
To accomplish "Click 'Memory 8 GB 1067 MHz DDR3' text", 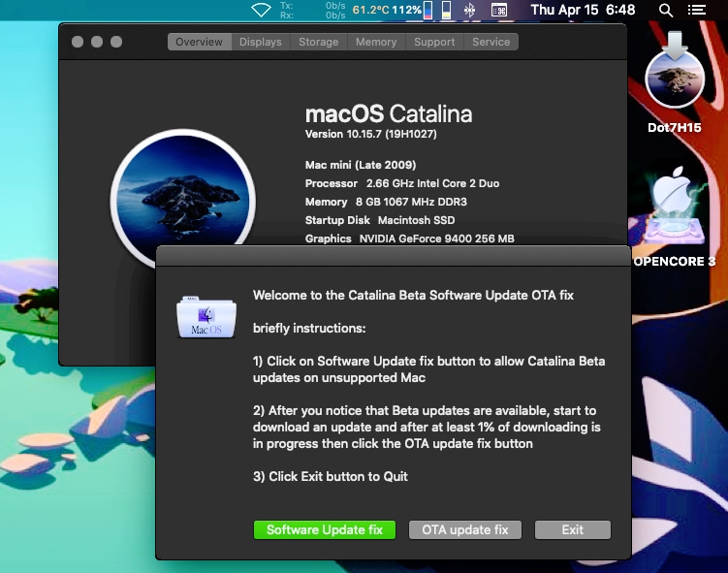I will [386, 202].
